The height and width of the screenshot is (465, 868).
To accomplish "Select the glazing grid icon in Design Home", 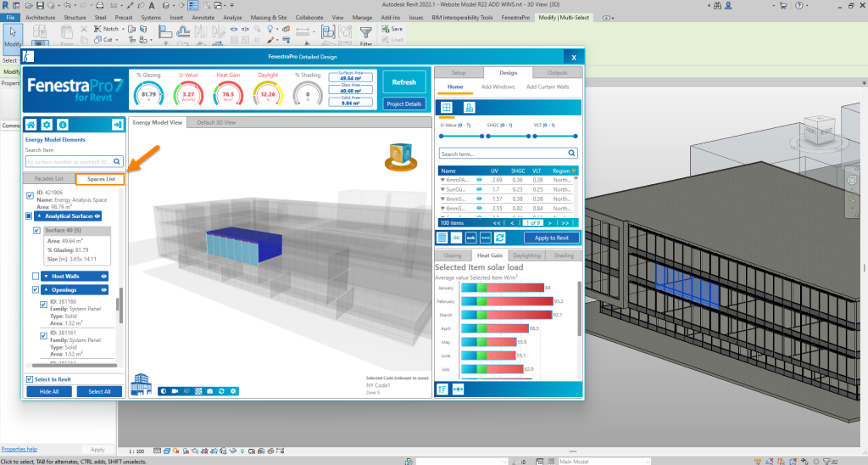I will pyautogui.click(x=447, y=108).
